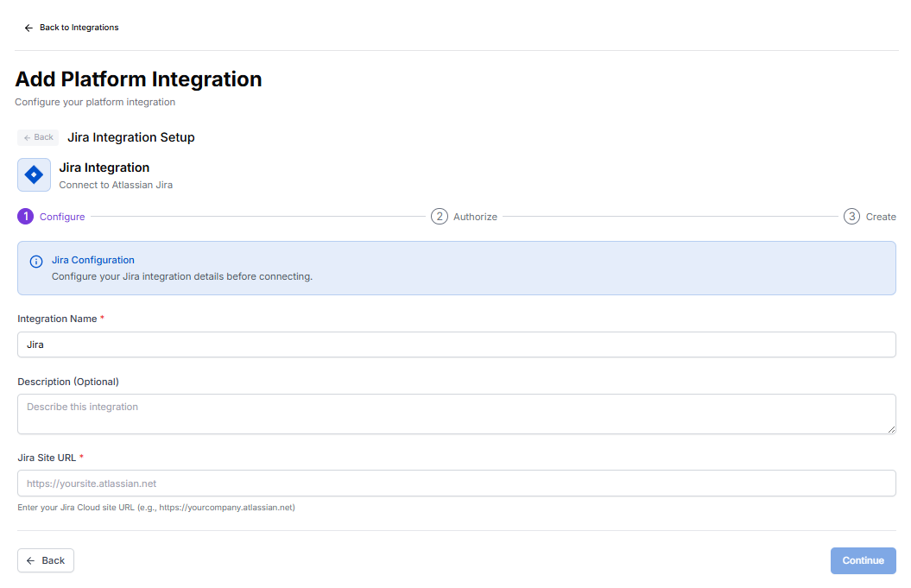This screenshot has width=911, height=588.
Task: Click the bottom Back button
Action: [x=46, y=560]
